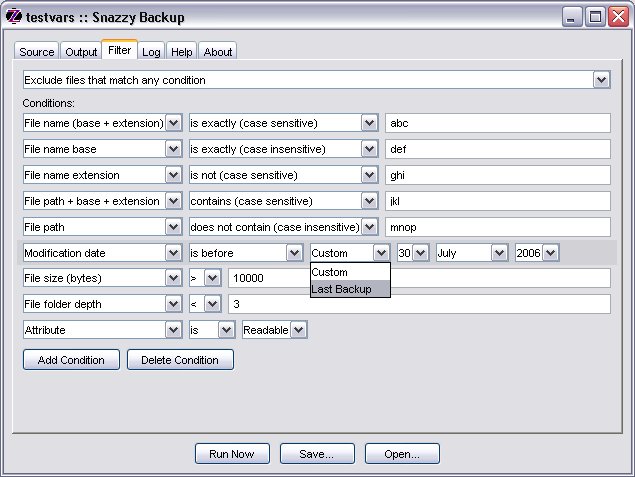Choose 'Last Backup' from the dropdown list
Image resolution: width=635 pixels, height=477 pixels.
coord(350,289)
